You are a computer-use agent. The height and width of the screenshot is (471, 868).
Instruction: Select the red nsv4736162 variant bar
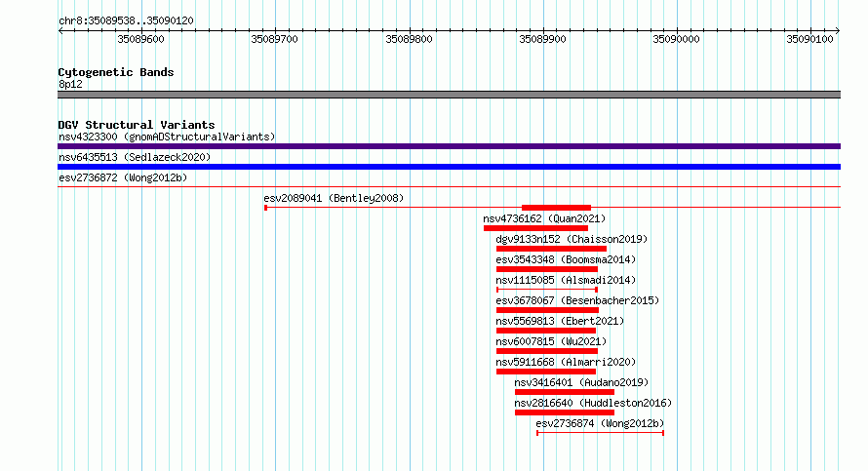click(535, 228)
